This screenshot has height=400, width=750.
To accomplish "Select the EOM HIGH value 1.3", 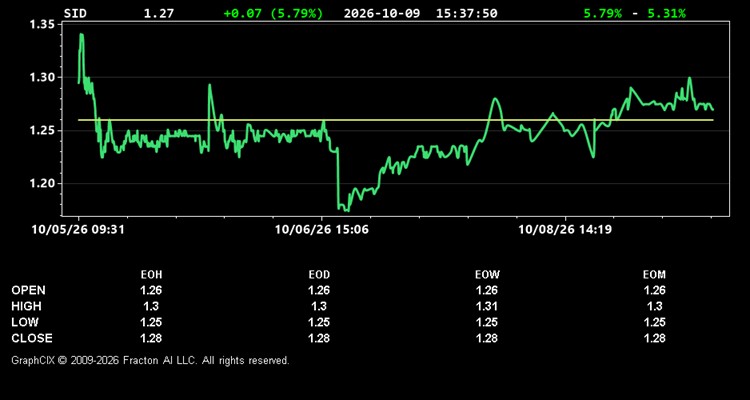I will point(654,306).
